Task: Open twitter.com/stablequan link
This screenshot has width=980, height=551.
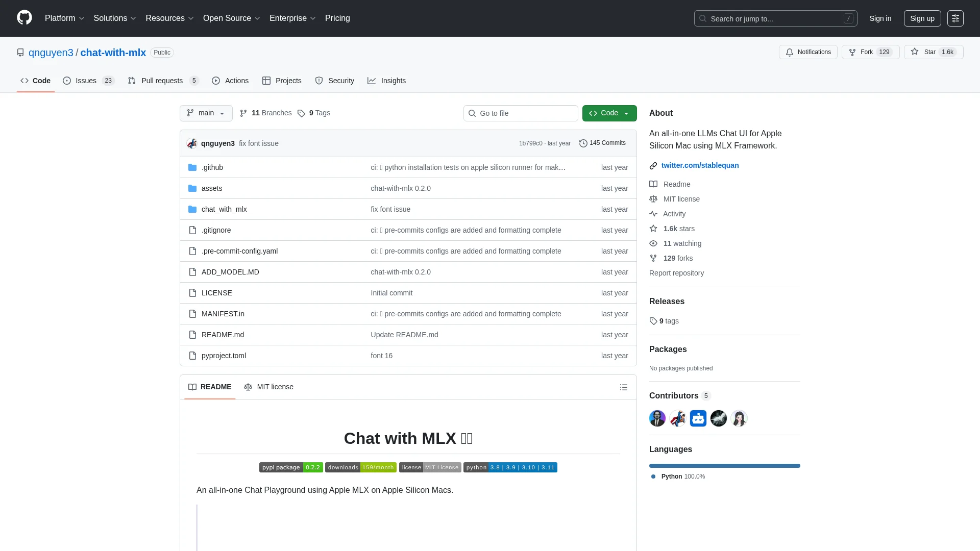Action: (700, 165)
